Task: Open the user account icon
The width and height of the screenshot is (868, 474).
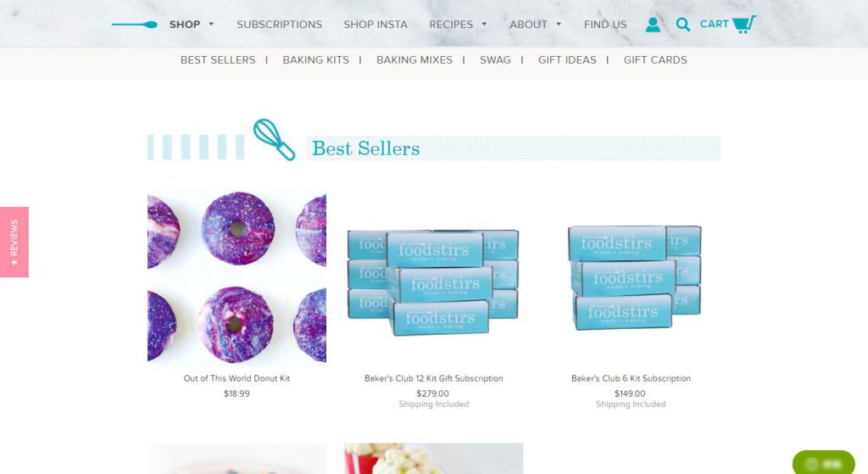Action: tap(653, 25)
